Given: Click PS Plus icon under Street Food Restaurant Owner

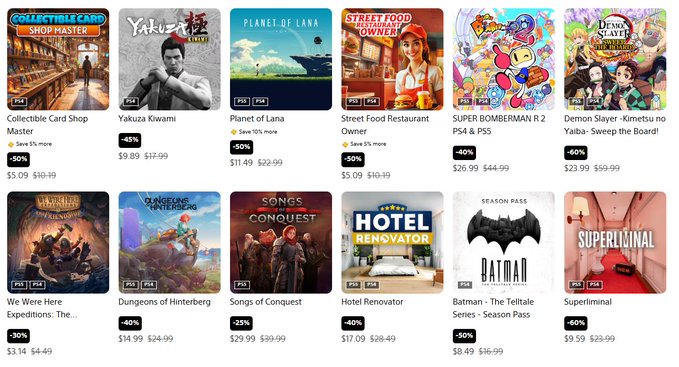Looking at the screenshot, I should click(x=345, y=144).
